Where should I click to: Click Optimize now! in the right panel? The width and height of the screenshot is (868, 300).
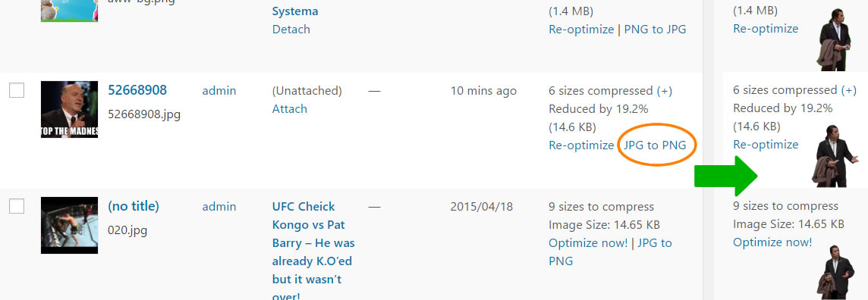click(x=772, y=242)
